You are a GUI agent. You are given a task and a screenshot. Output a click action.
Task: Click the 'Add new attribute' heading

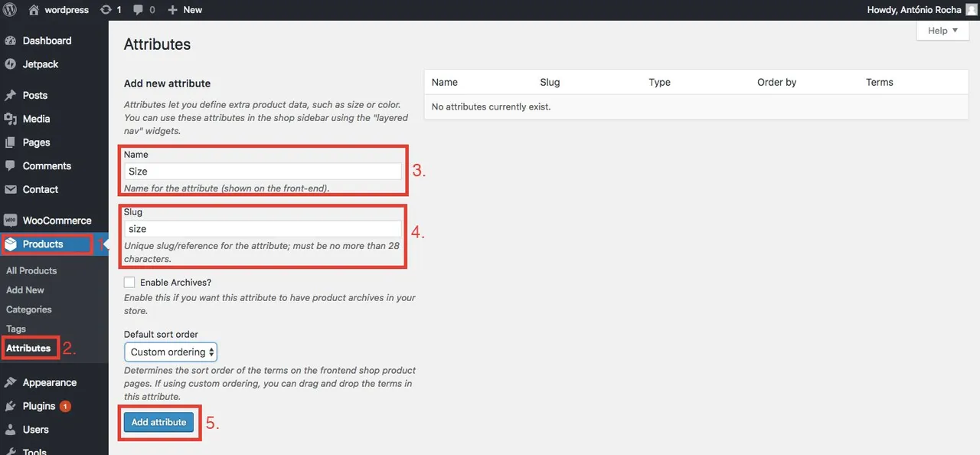point(168,83)
